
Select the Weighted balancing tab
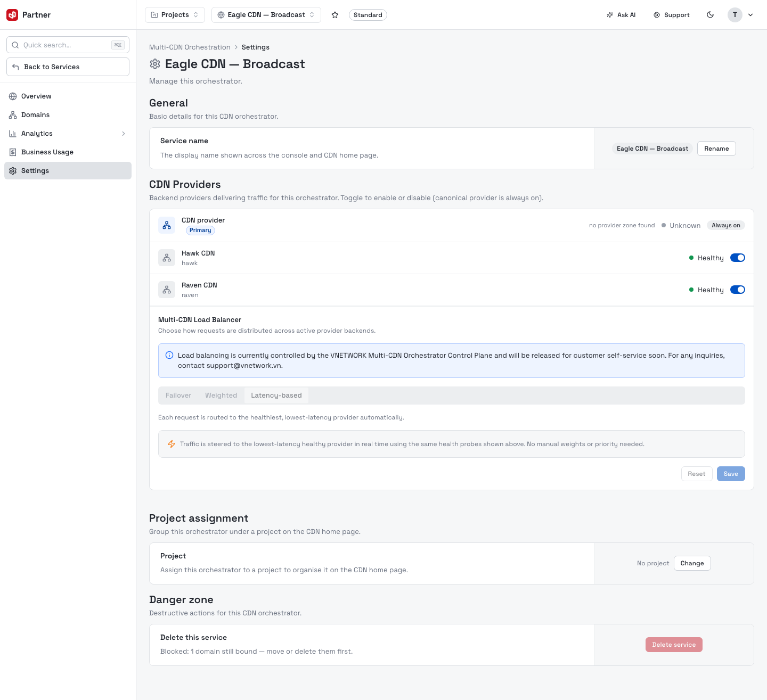pos(221,396)
